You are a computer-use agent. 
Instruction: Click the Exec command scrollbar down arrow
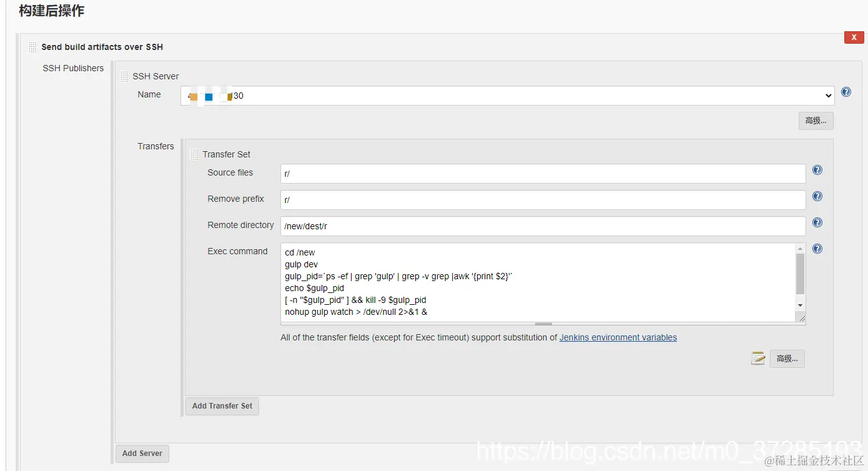pyautogui.click(x=801, y=305)
